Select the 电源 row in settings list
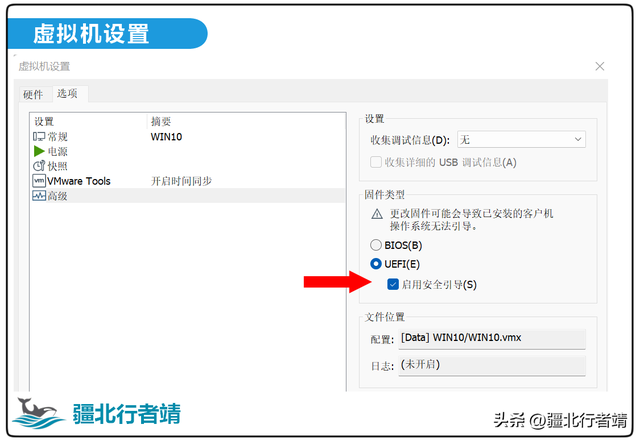The height and width of the screenshot is (441, 640). [x=188, y=151]
